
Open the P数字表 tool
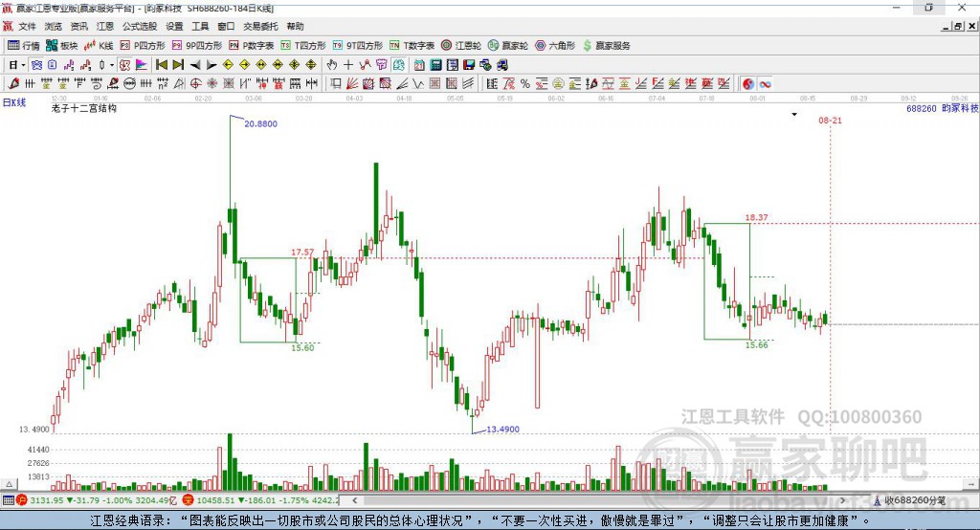click(252, 46)
